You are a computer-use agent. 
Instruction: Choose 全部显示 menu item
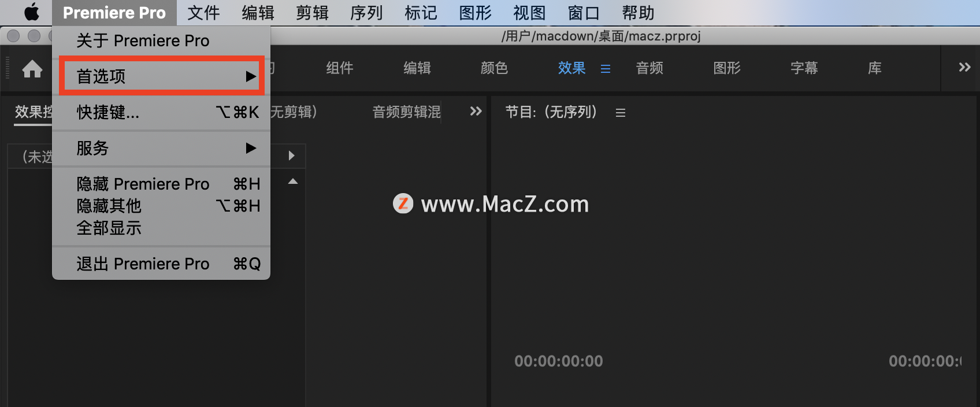pyautogui.click(x=161, y=228)
